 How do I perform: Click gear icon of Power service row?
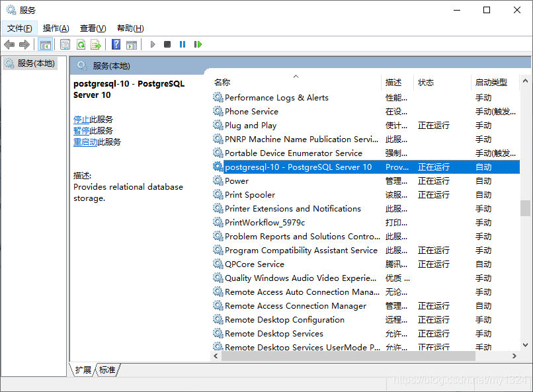coord(218,180)
